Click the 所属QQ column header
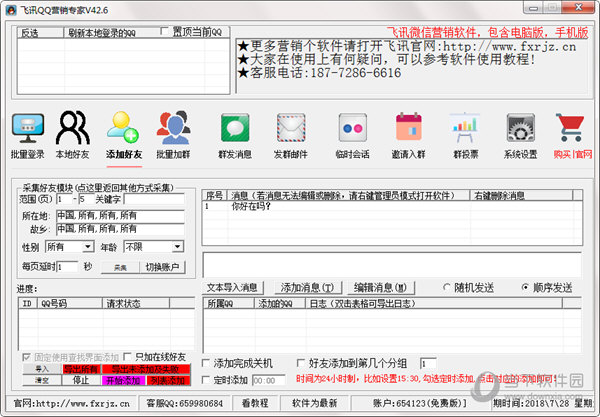The height and width of the screenshot is (417, 600). tap(228, 303)
